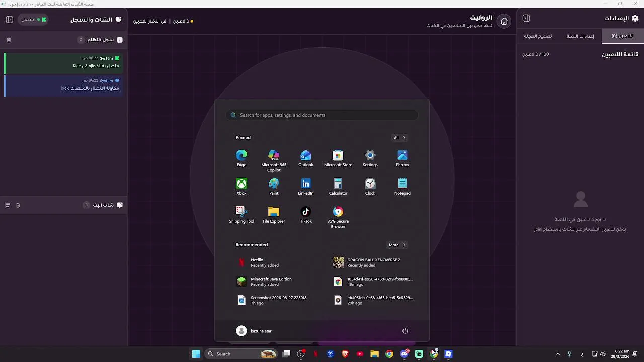Expand All pinned apps
Image resolution: width=644 pixels, height=362 pixels.
tap(399, 138)
